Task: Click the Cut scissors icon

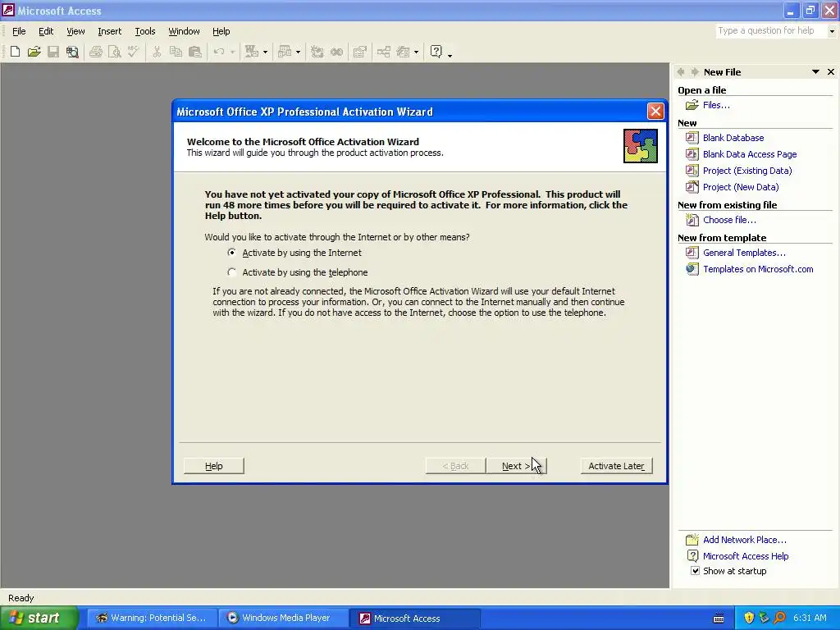Action: (157, 52)
